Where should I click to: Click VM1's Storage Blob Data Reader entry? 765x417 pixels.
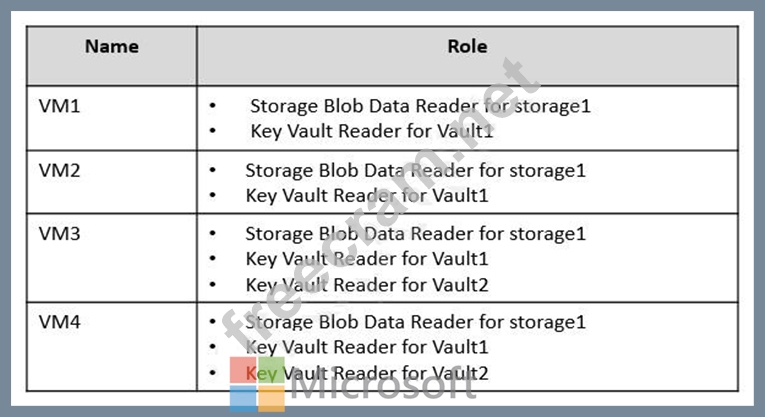420,106
